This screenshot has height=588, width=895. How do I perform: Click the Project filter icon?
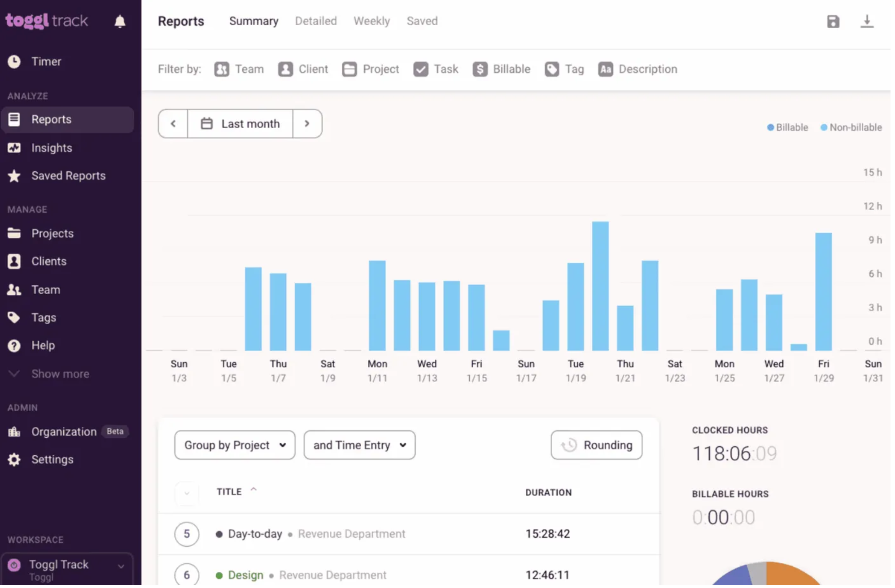pos(349,69)
